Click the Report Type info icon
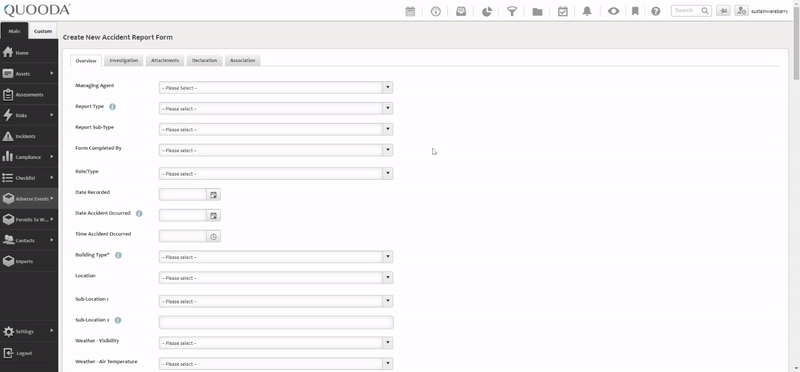 [112, 107]
